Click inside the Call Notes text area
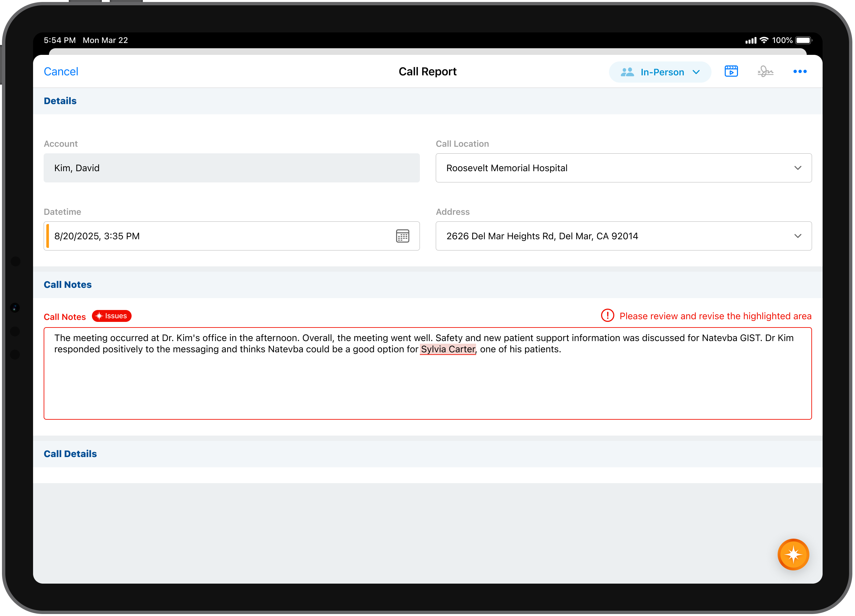This screenshot has width=855, height=616. point(427,384)
